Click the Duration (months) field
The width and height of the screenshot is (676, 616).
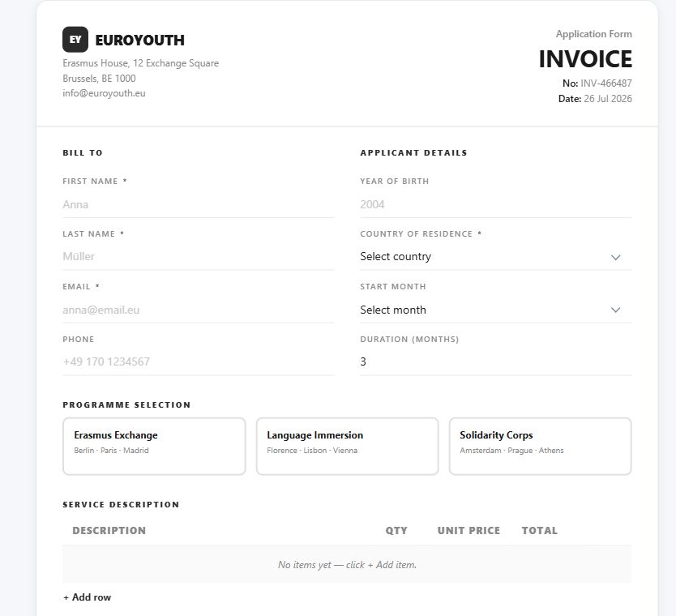click(496, 362)
